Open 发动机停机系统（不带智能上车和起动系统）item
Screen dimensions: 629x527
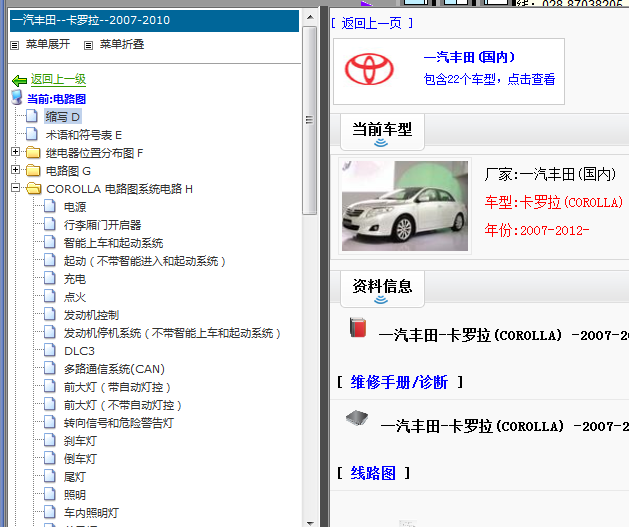(172, 333)
